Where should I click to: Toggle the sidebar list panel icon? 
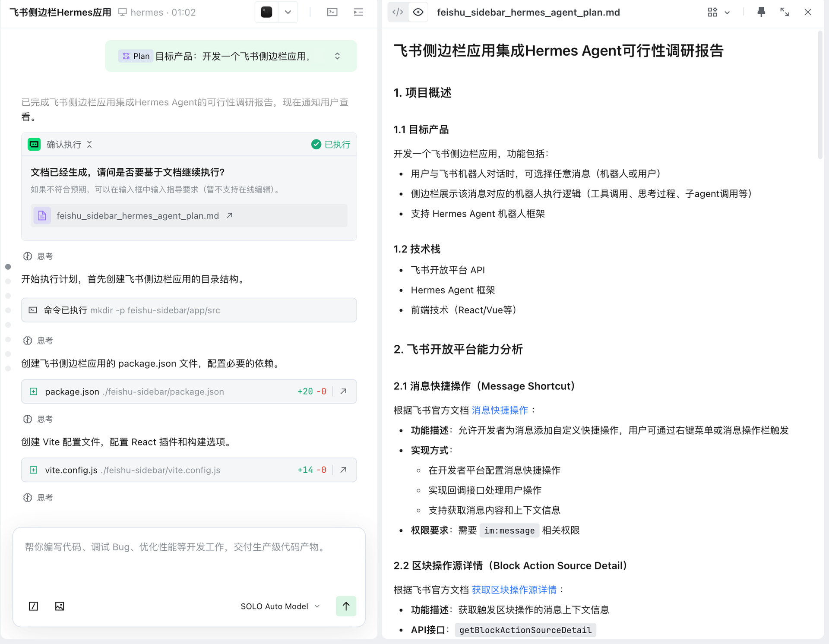(x=358, y=12)
